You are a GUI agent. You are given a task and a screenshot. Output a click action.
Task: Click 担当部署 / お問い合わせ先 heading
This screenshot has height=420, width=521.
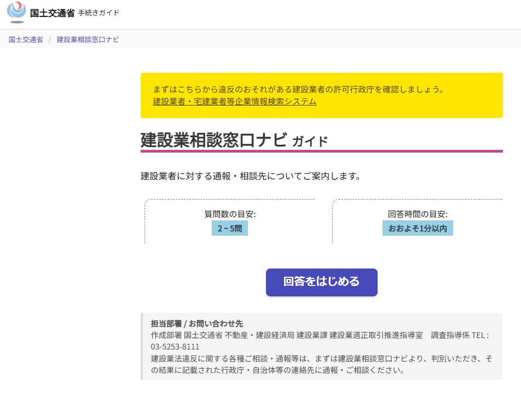pos(196,323)
